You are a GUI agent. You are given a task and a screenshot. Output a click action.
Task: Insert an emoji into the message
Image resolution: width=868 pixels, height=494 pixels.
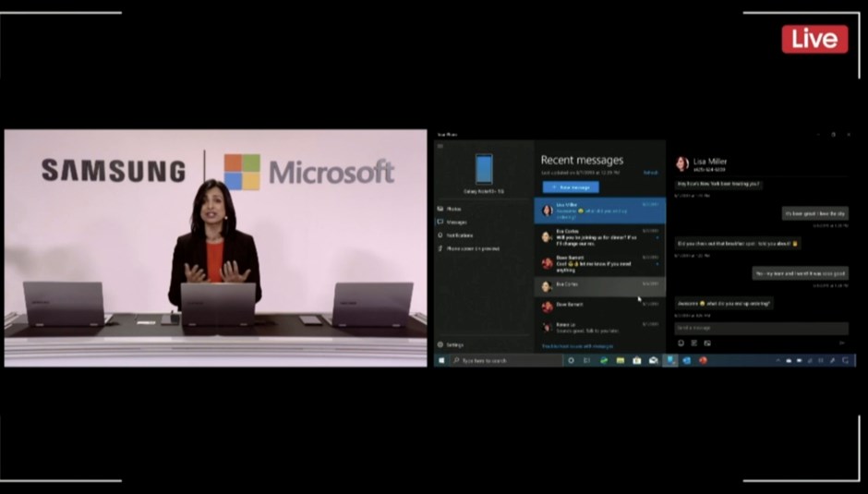tap(681, 343)
